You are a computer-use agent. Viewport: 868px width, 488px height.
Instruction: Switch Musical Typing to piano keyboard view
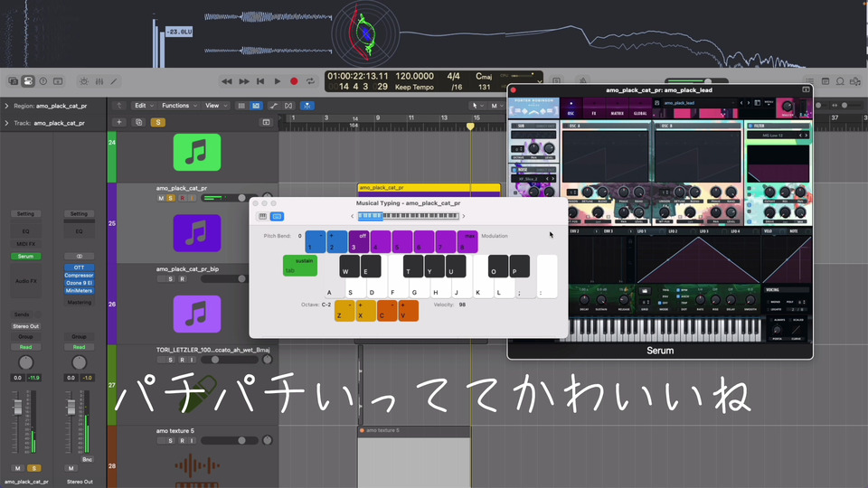263,216
